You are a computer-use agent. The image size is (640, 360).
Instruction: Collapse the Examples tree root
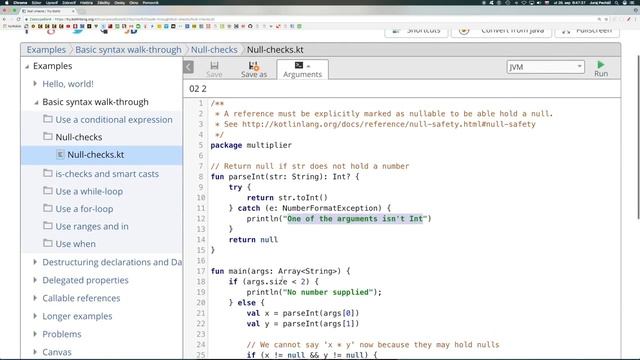(x=27, y=66)
